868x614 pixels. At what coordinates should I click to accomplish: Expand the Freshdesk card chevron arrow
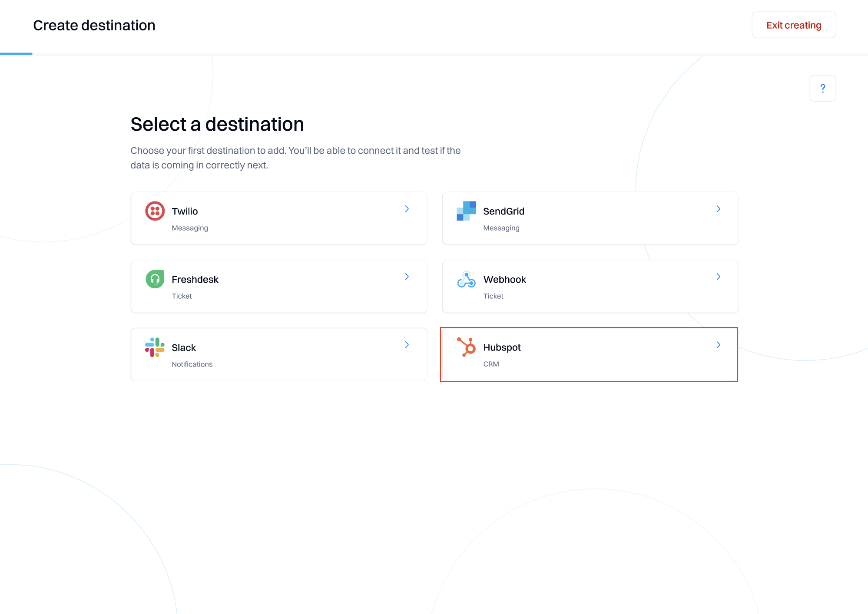(x=407, y=277)
